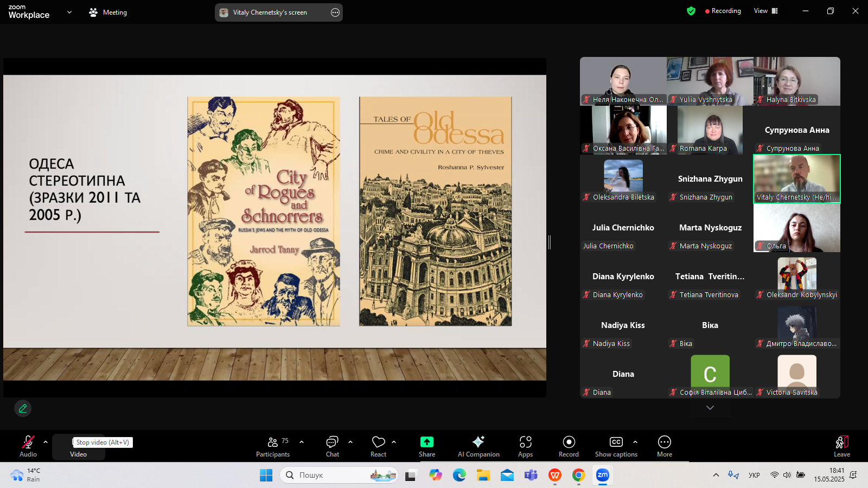Start recording with Record button
Screen dimensions: 868x488
coord(569,446)
